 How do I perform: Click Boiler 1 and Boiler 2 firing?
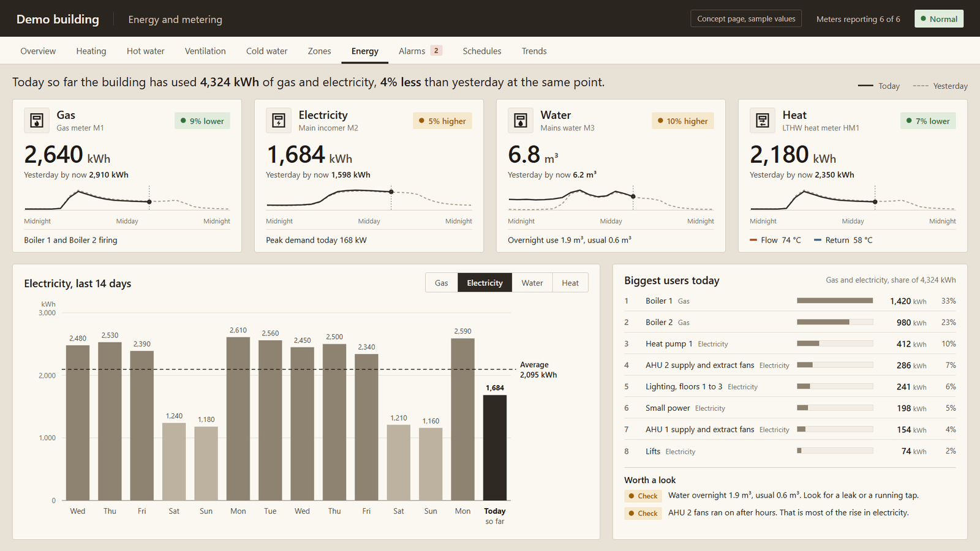tap(70, 240)
